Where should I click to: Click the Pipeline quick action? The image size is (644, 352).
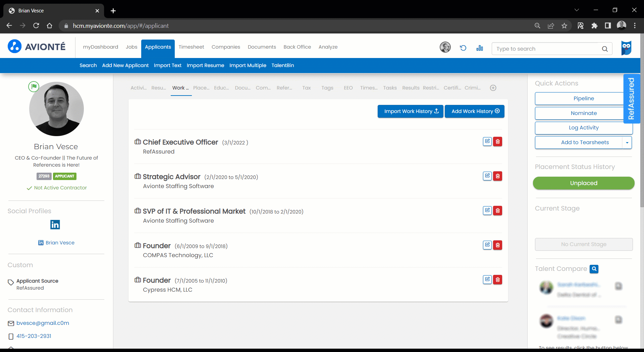[579, 99]
